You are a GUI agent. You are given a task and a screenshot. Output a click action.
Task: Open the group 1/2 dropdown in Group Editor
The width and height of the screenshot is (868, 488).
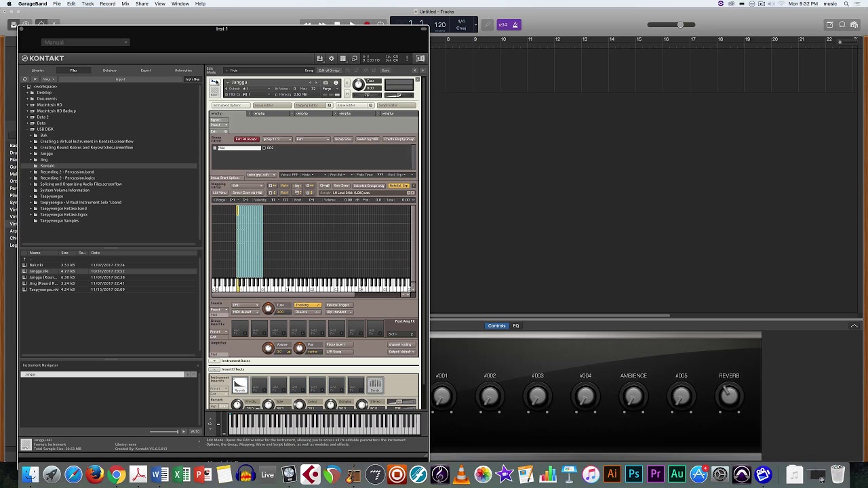click(277, 139)
